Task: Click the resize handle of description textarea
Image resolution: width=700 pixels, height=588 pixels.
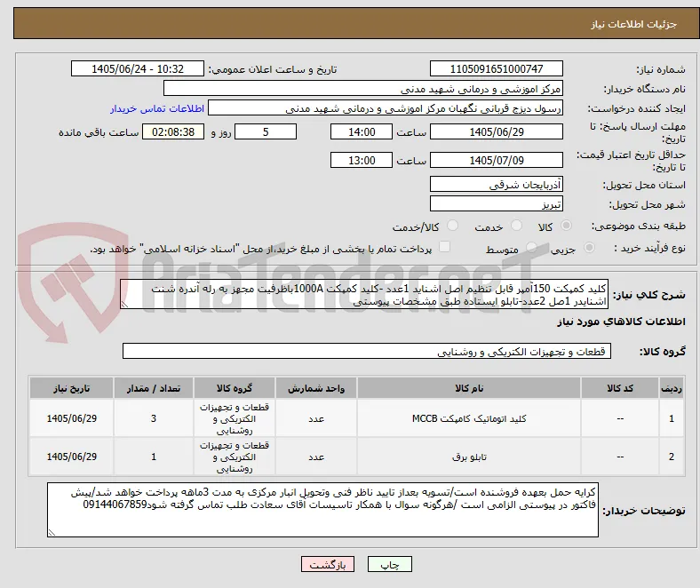Action: click(x=124, y=305)
